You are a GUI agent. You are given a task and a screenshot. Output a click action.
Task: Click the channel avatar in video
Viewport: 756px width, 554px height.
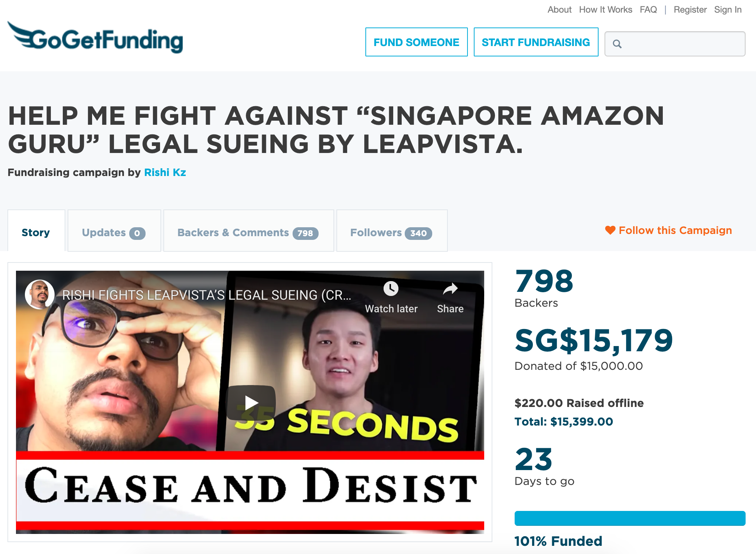click(39, 294)
